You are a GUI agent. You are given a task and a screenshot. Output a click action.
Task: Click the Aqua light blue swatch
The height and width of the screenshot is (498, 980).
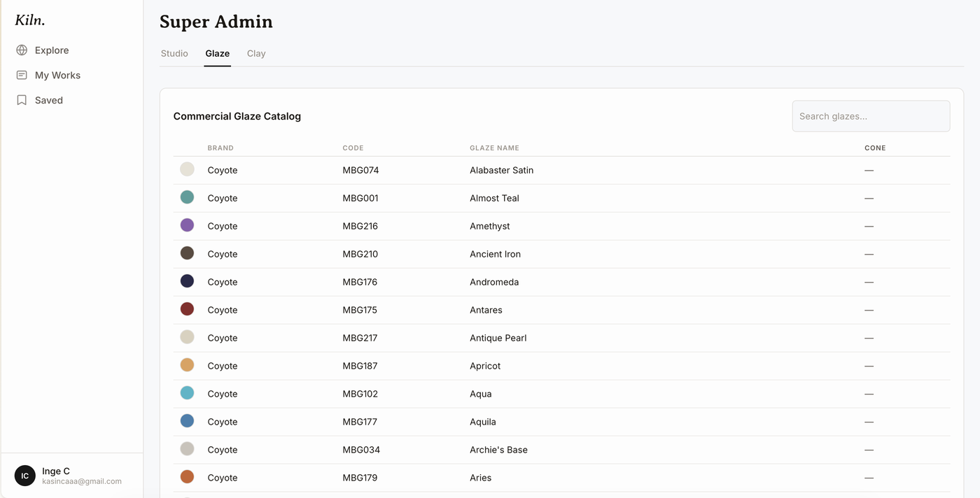(187, 393)
